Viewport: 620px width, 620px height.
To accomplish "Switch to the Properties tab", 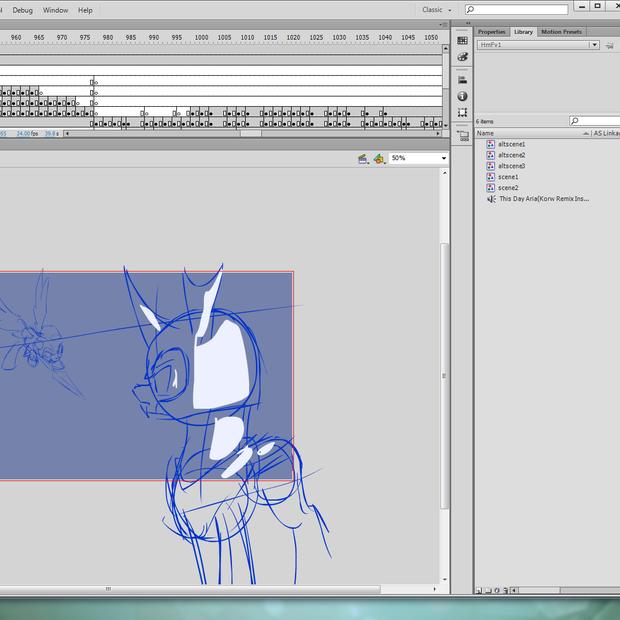I will pyautogui.click(x=491, y=32).
